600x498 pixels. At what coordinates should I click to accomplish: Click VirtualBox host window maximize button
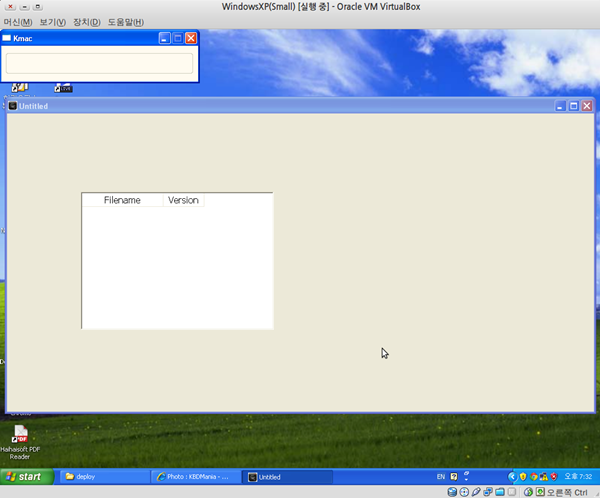(x=38, y=7)
